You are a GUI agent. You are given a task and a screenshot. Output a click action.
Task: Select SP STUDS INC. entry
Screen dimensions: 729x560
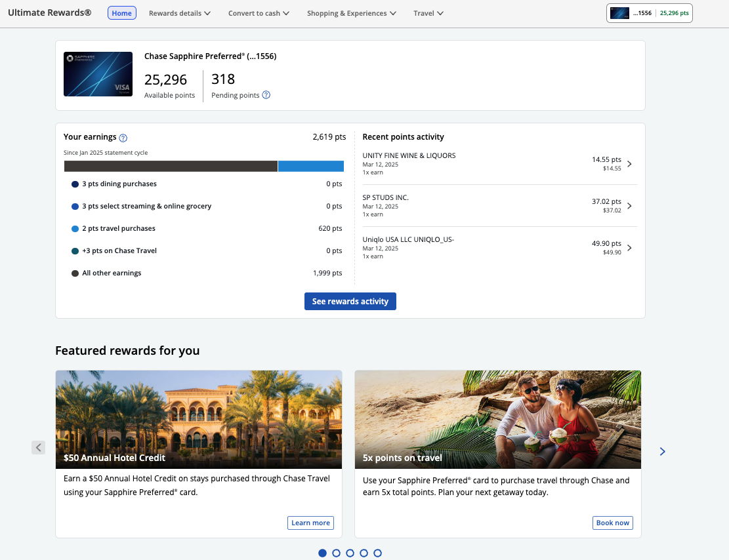coord(499,205)
